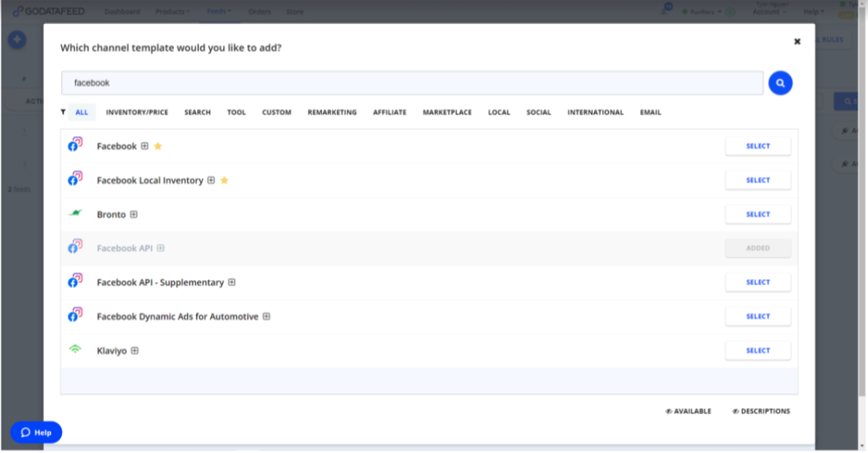Select the INTERNATIONAL filter tab
This screenshot has height=453, width=868.
(596, 113)
